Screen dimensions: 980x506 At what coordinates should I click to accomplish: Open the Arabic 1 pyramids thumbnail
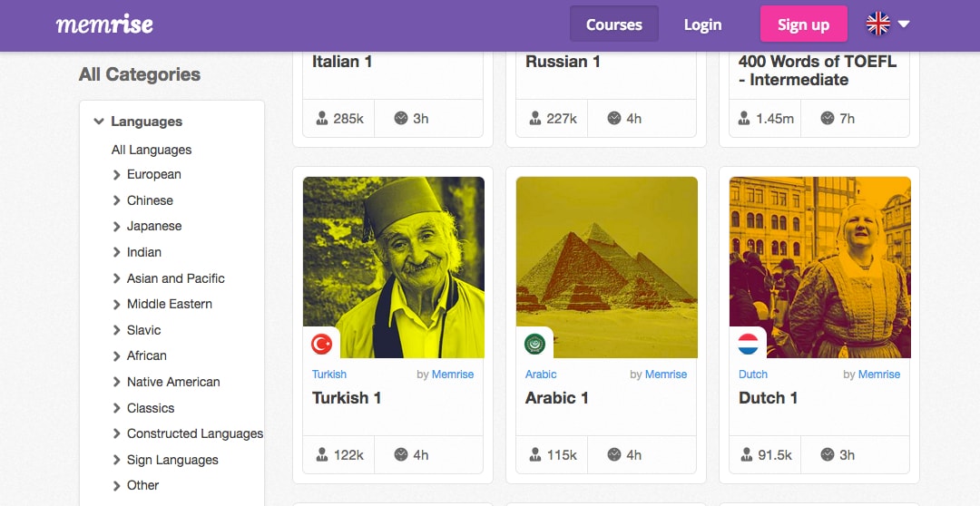pos(607,268)
